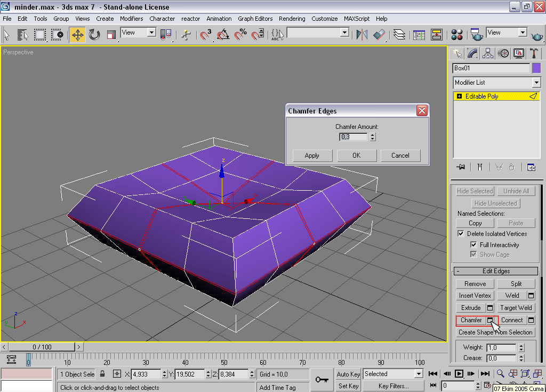Click OK in the Chamfer Edges dialog
Screen dimensions: 546x392
[356, 156]
